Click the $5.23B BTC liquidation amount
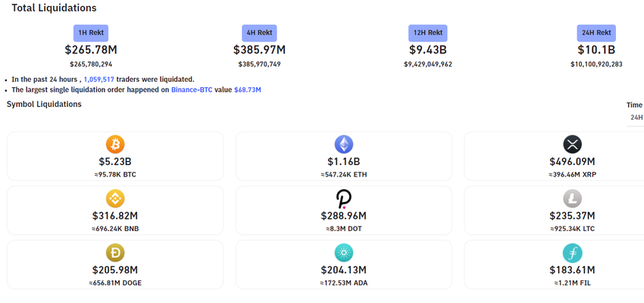 115,161
